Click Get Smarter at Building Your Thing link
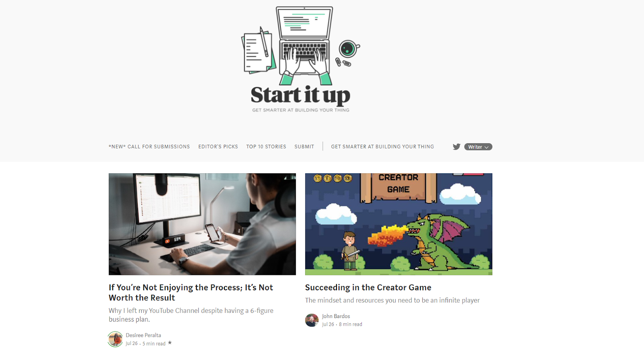The image size is (644, 349). point(382,147)
